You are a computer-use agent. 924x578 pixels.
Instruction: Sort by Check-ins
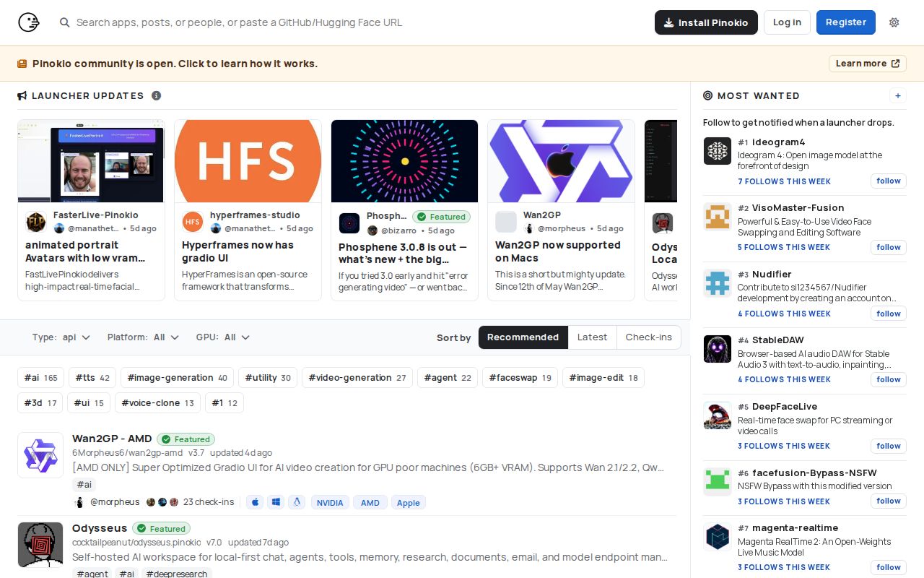(x=648, y=337)
